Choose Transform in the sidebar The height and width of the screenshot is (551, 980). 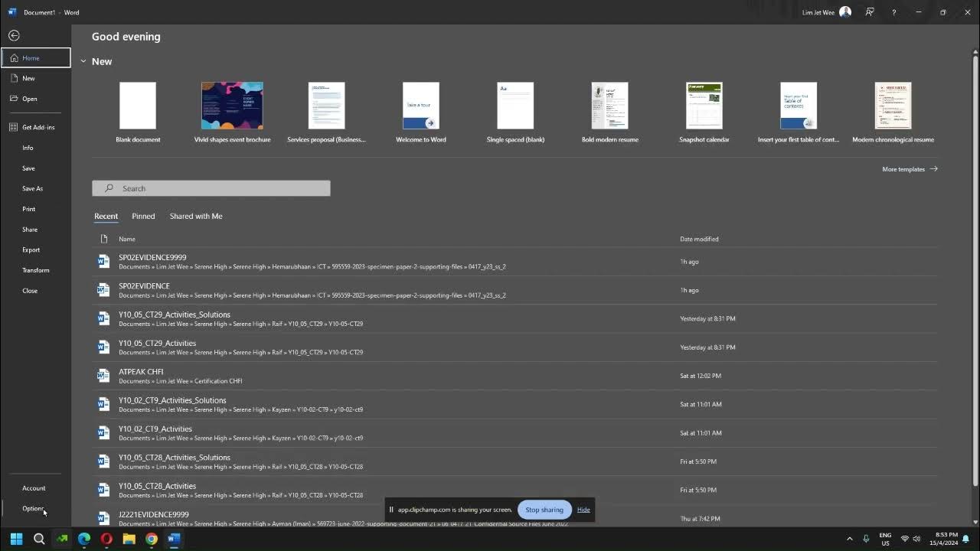(36, 270)
